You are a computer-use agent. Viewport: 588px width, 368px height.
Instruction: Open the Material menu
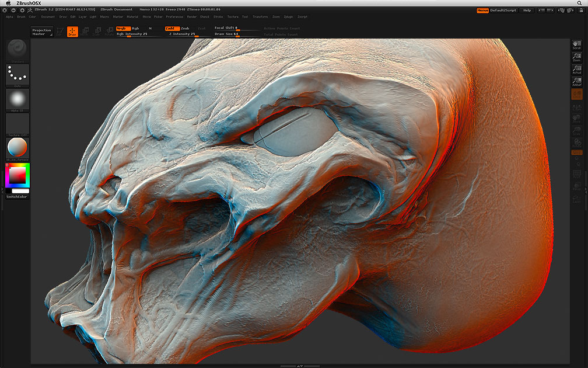coord(132,17)
